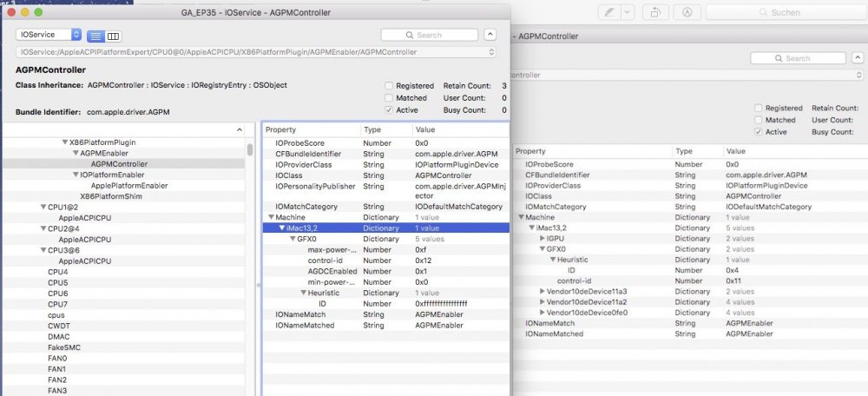This screenshot has width=868, height=396.
Task: Collapse IOPlatformEnabler tree node
Action: [76, 175]
